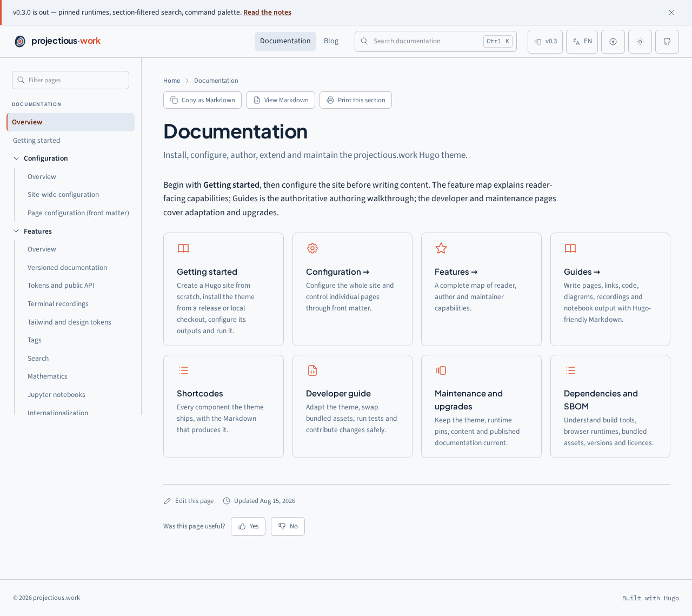The image size is (692, 616).
Task: Click the Copy as Markdown button
Action: [x=202, y=100]
